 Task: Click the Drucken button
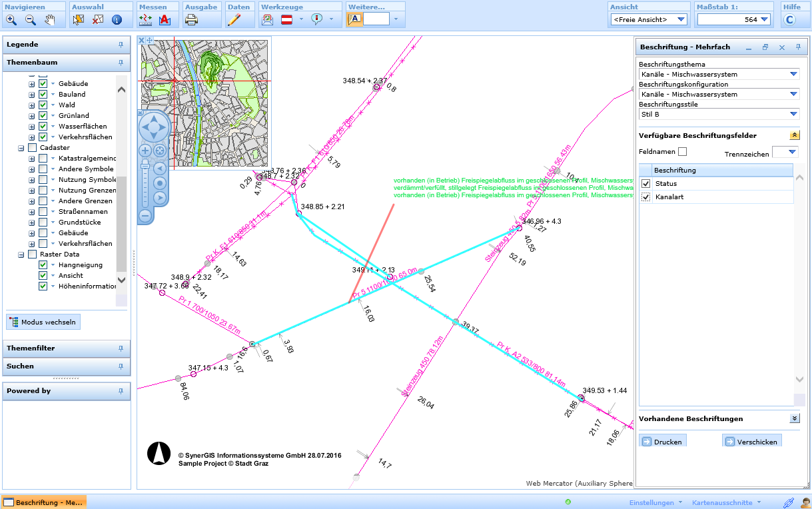pos(662,442)
